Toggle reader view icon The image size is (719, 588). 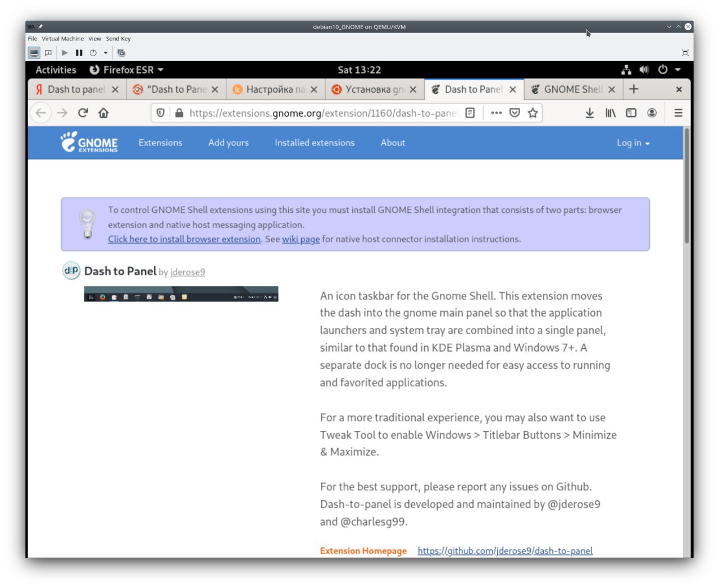point(470,113)
